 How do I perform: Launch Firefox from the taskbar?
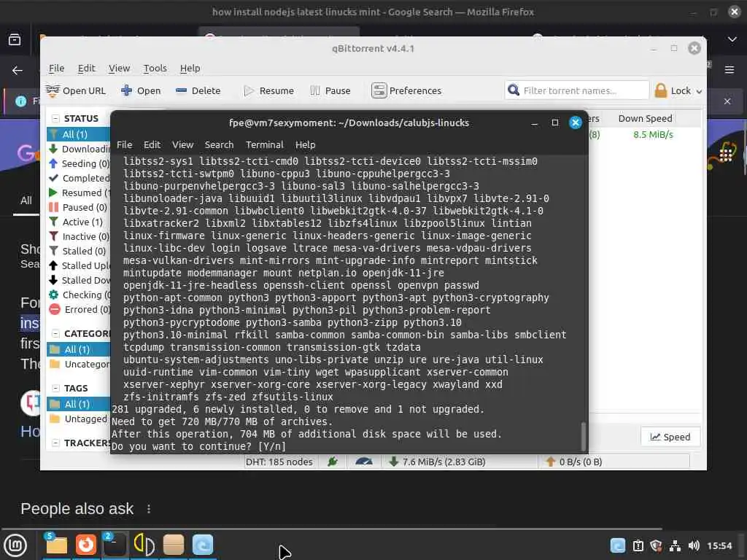pyautogui.click(x=86, y=545)
